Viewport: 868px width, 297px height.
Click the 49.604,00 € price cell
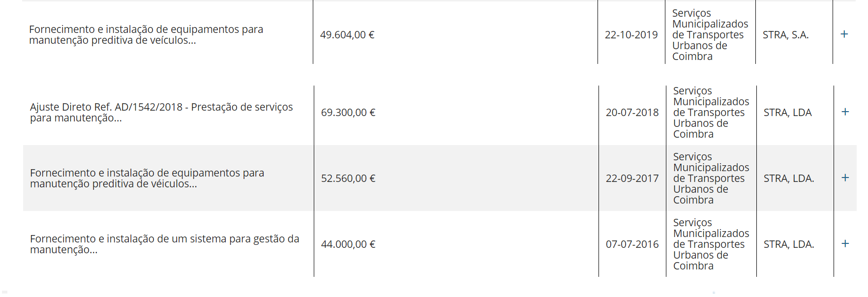(347, 35)
